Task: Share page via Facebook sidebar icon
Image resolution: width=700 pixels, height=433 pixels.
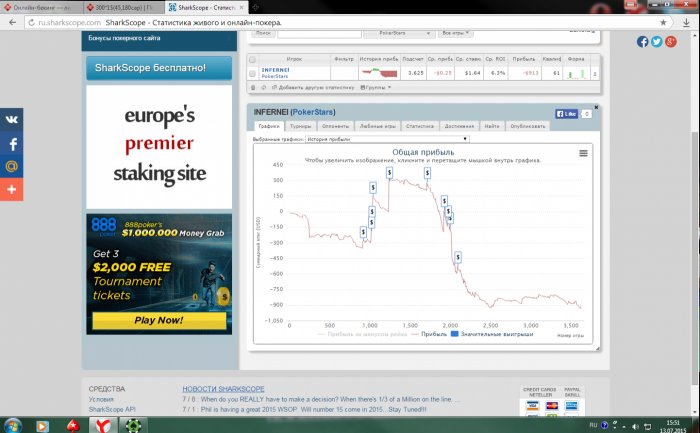Action: tap(12, 144)
